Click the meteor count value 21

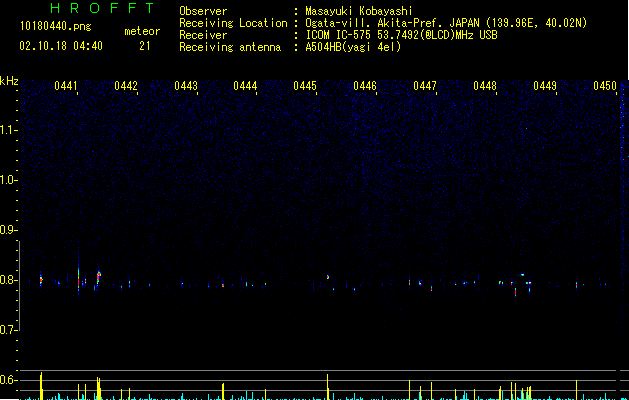coord(145,46)
